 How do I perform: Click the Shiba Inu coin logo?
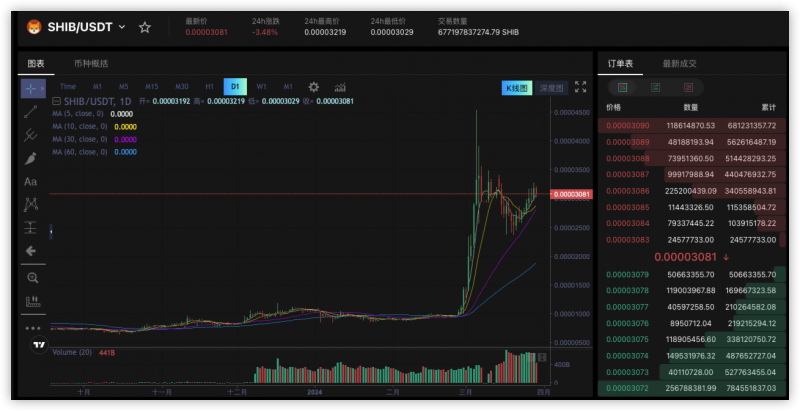point(34,27)
